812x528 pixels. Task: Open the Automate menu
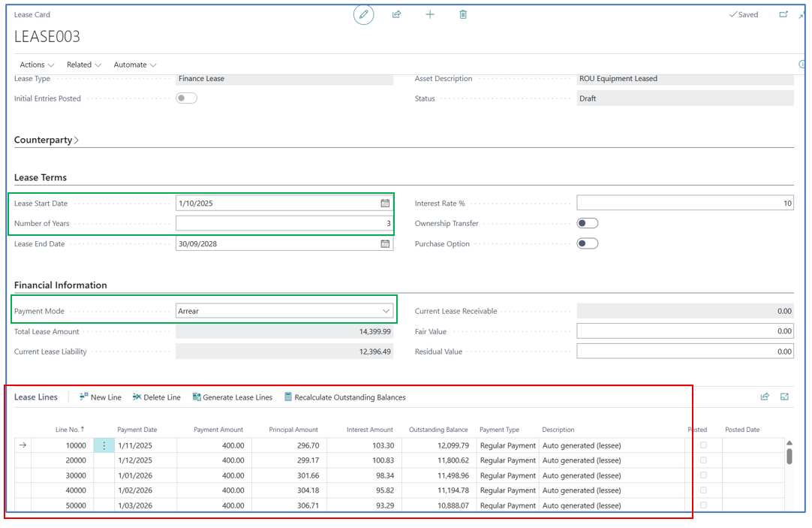tap(135, 65)
